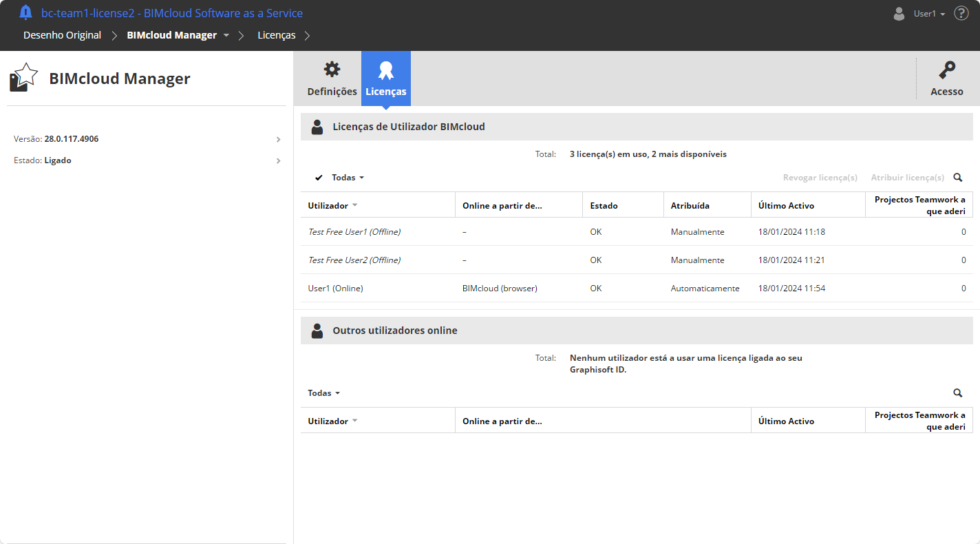Screen dimensions: 980x544
Task: Click Revogar licença(s) button
Action: click(820, 178)
